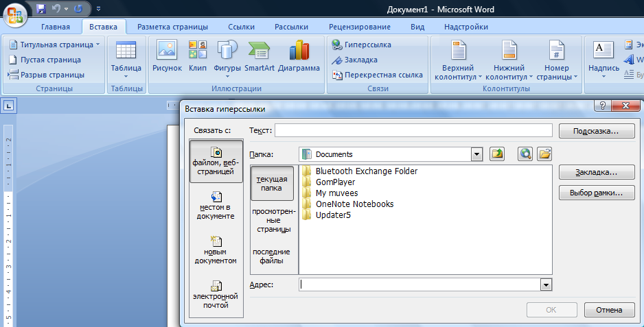Select link to местом в документе
Viewport: 644px width, 327px height.
click(x=216, y=206)
